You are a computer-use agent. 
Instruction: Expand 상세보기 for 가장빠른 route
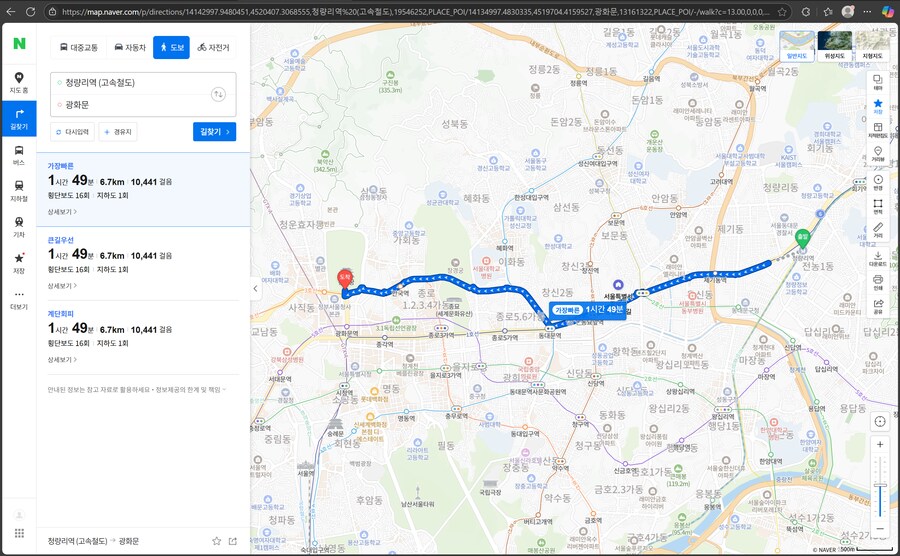pos(62,212)
